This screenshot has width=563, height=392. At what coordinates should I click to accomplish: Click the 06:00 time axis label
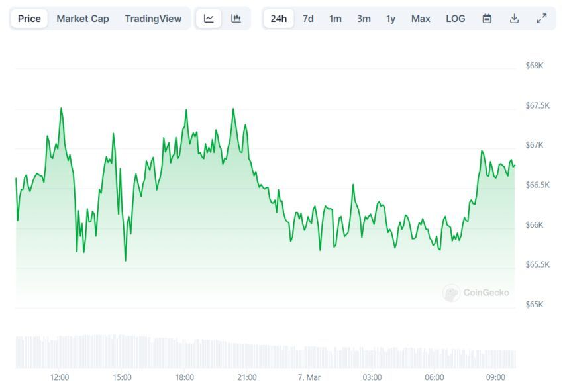435,377
